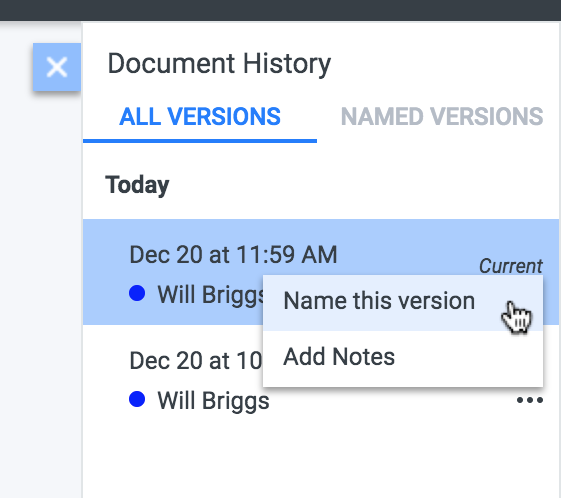Close the Document History panel

(x=57, y=67)
